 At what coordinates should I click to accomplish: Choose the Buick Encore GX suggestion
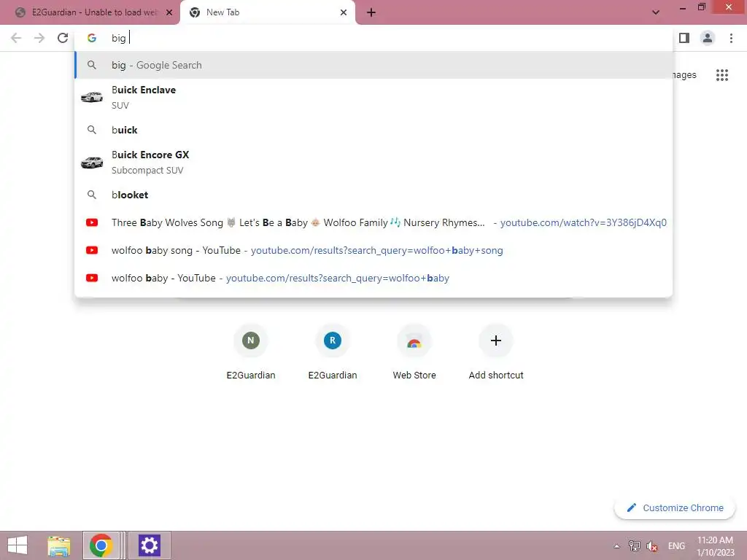(373, 162)
